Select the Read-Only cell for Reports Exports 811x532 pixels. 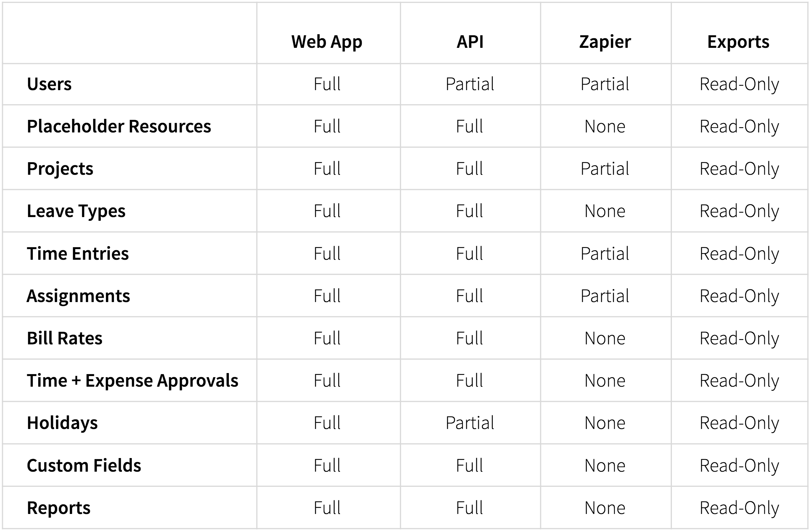point(739,508)
